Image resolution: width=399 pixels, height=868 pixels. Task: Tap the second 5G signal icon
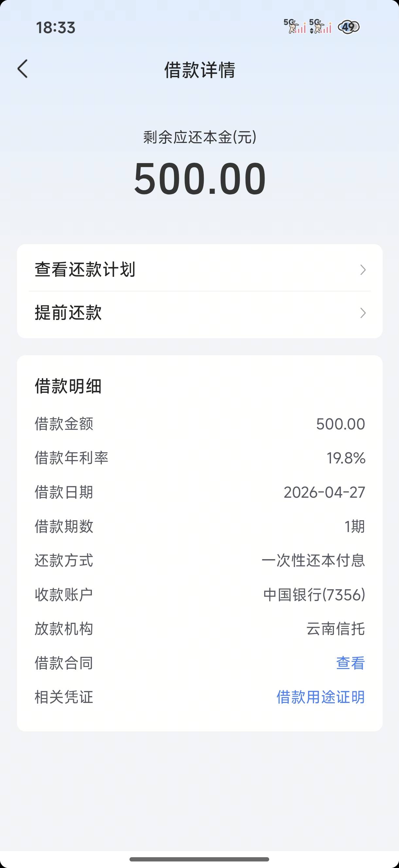click(321, 26)
